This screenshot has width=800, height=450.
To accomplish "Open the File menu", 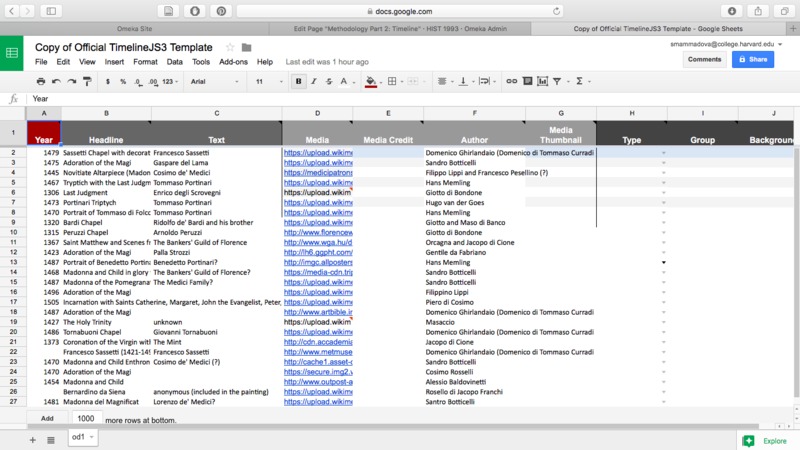I will coord(41,62).
